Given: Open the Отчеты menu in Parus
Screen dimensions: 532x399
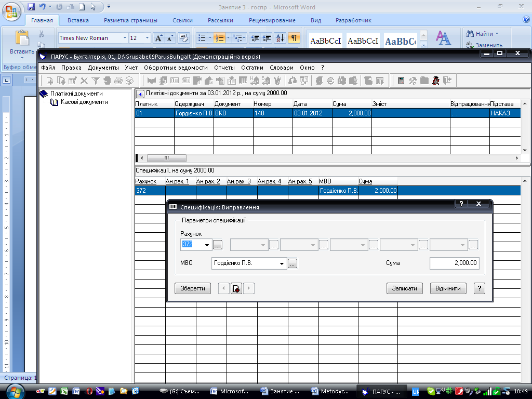Looking at the screenshot, I should 224,68.
